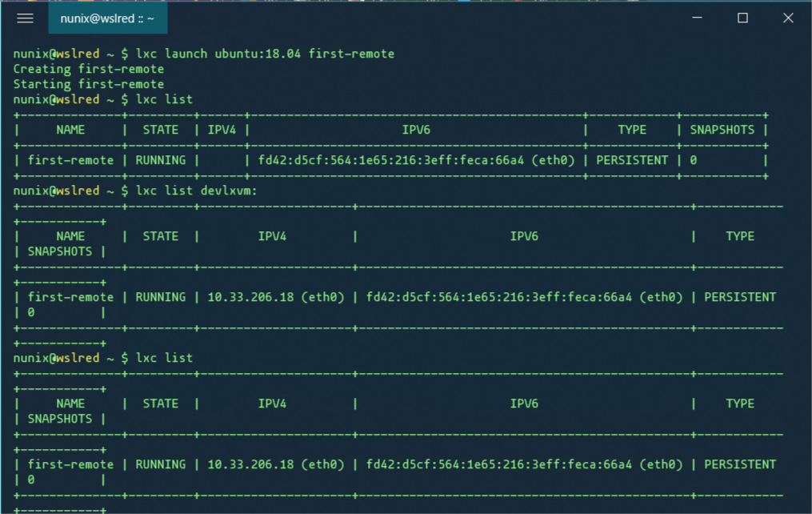Select the nunix@wslred terminal tab
The image size is (812, 514).
coord(108,18)
